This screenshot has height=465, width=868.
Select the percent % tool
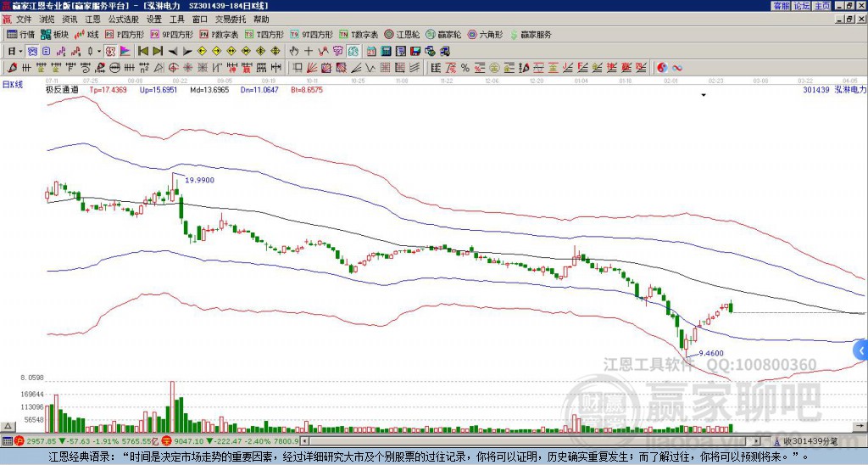point(465,68)
